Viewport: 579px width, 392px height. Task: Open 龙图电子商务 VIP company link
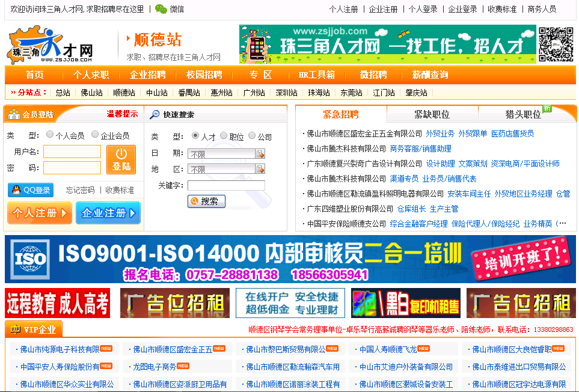pyautogui.click(x=155, y=367)
